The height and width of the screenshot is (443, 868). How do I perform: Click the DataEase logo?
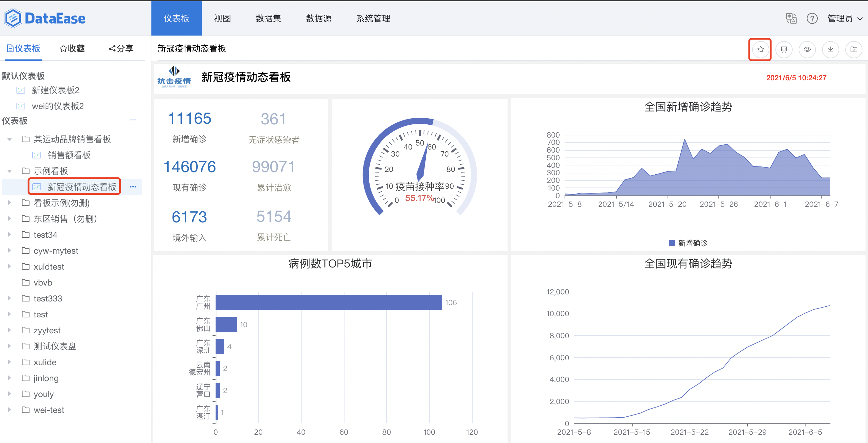(44, 18)
